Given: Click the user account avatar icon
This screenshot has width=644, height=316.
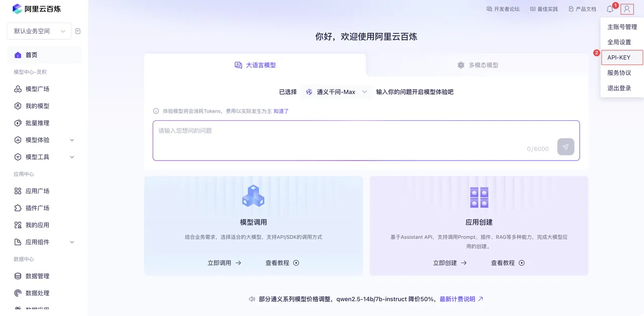Looking at the screenshot, I should coord(627,9).
